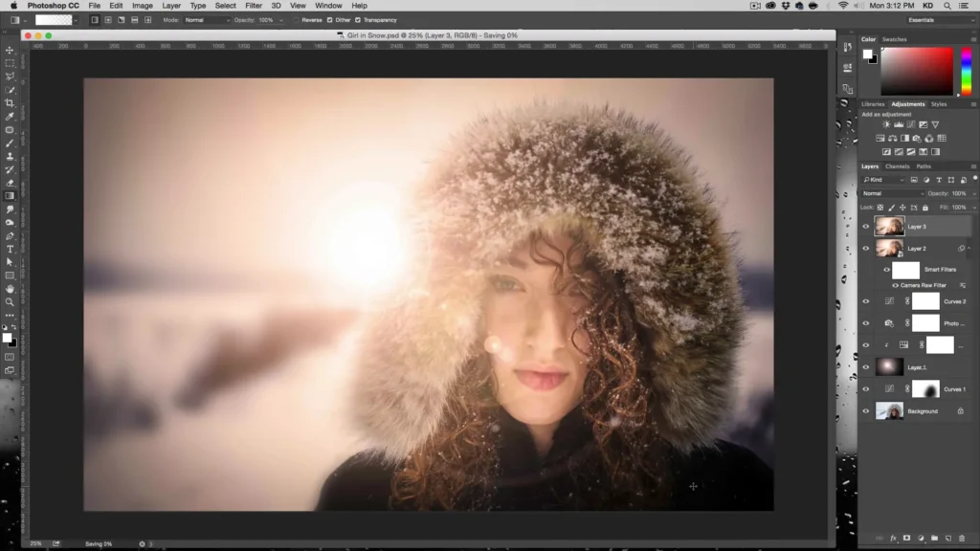Select the Pen tool
The image size is (980, 551).
[x=10, y=236]
